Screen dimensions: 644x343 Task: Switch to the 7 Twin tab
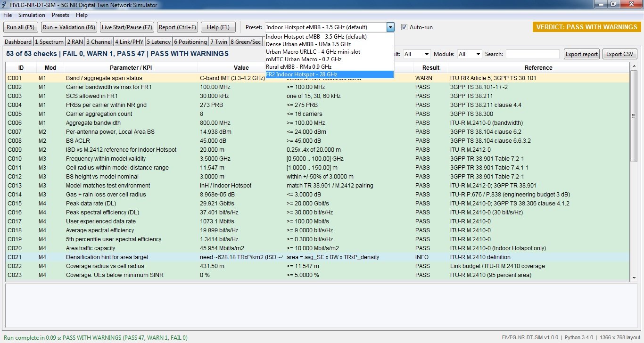[x=219, y=42]
